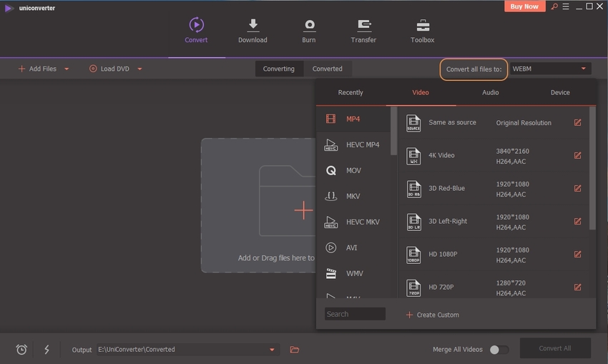Click the edit icon for 4K Video
The height and width of the screenshot is (364, 608).
pos(577,156)
